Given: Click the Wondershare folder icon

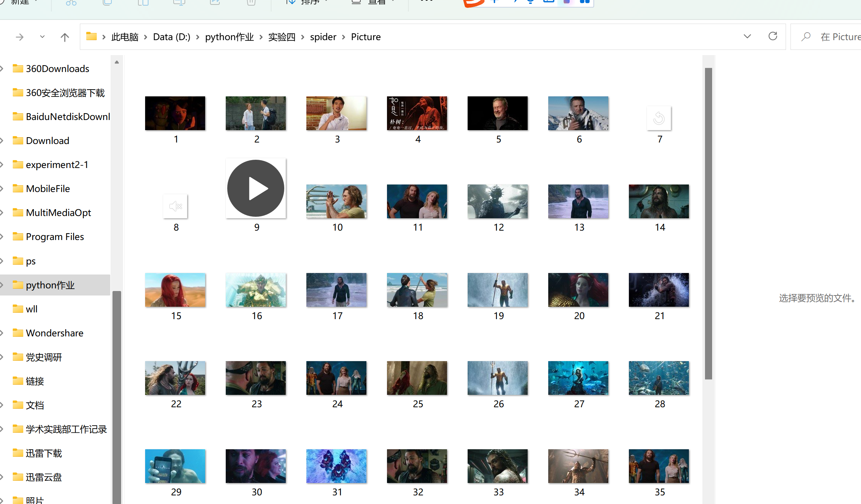Looking at the screenshot, I should (x=18, y=333).
